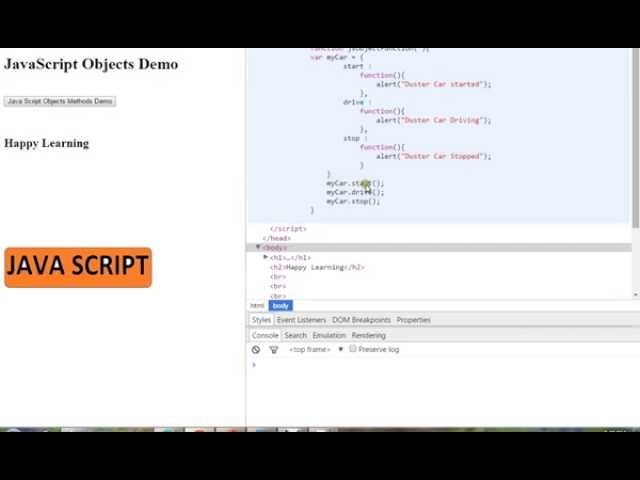The width and height of the screenshot is (640, 480).
Task: Click the JavaScript Objects Demo heading
Action: click(91, 64)
